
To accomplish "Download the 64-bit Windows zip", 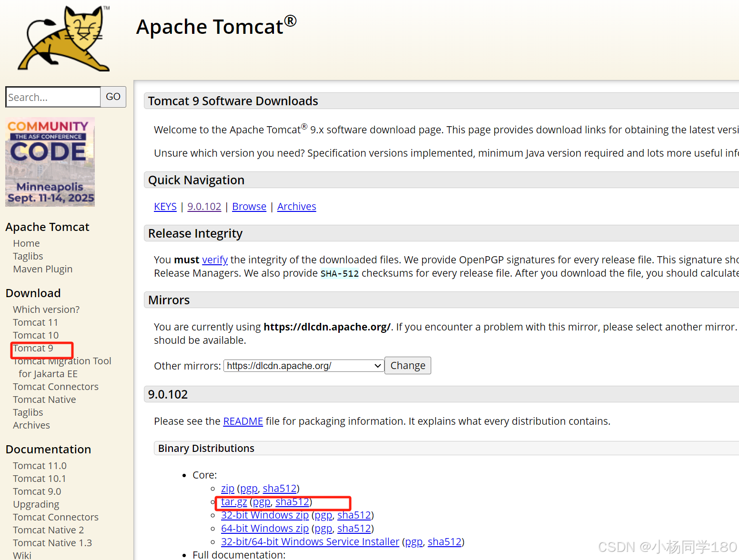I will [265, 529].
